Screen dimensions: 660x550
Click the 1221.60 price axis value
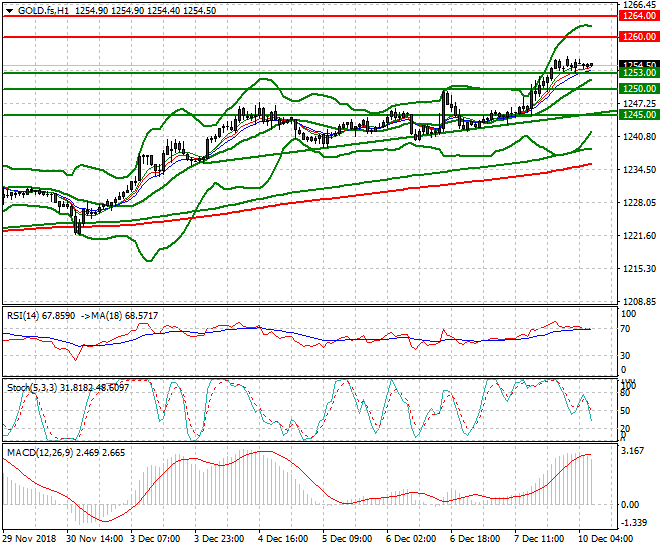pos(639,235)
